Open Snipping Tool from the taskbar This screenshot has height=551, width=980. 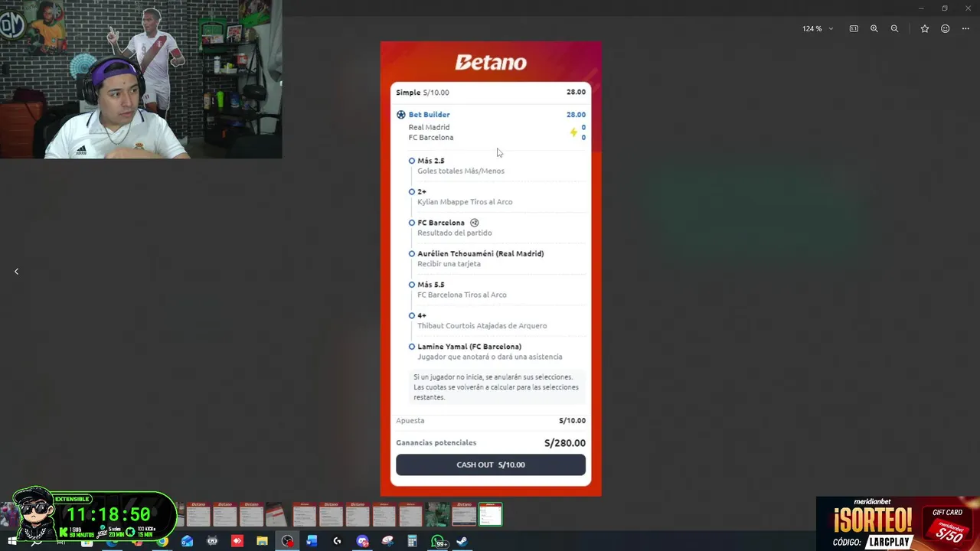(x=387, y=541)
